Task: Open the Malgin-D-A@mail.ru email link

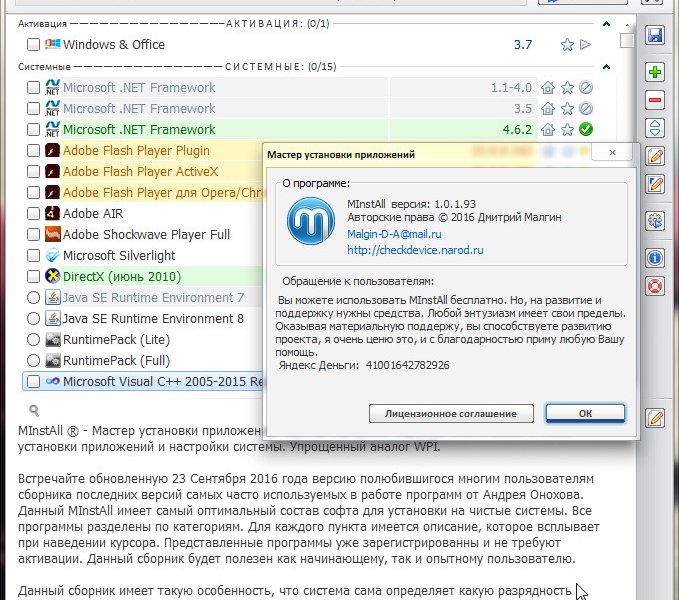Action: point(394,234)
